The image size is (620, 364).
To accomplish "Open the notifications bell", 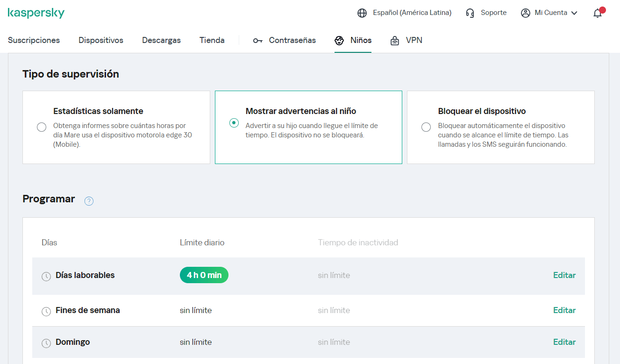I will [x=598, y=13].
